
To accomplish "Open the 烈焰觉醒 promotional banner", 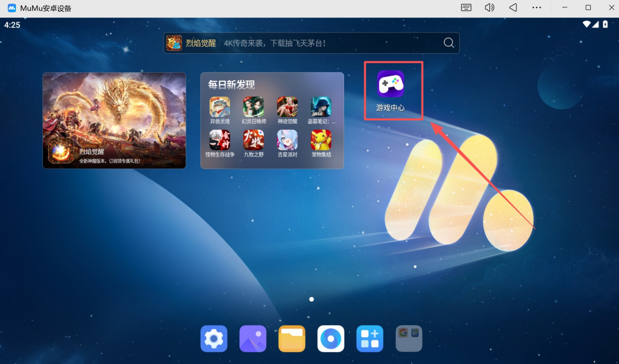I will click(x=114, y=120).
